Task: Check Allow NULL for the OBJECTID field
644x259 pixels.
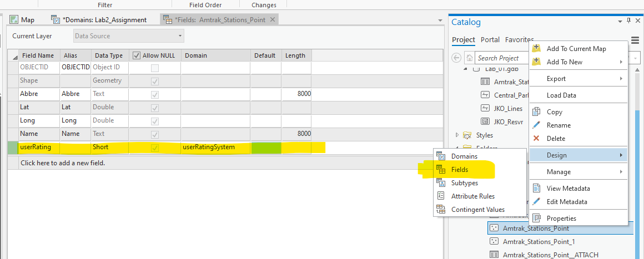Action: (155, 68)
